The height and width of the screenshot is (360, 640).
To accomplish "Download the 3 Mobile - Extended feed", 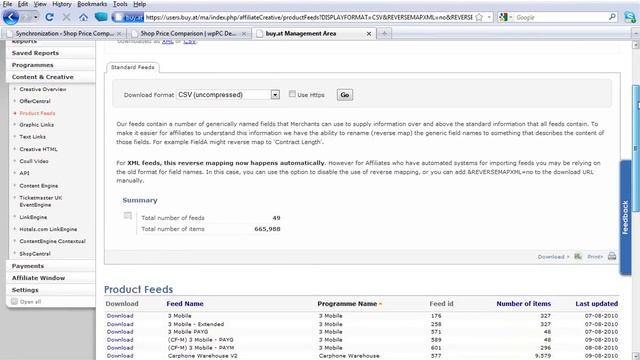I will tap(120, 324).
